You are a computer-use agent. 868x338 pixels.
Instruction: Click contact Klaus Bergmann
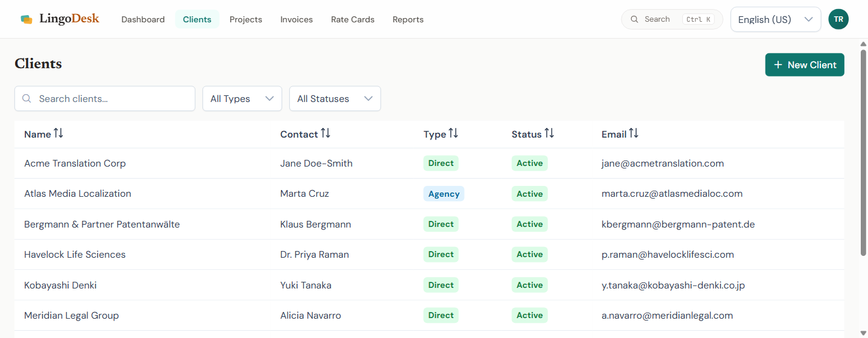click(x=316, y=224)
